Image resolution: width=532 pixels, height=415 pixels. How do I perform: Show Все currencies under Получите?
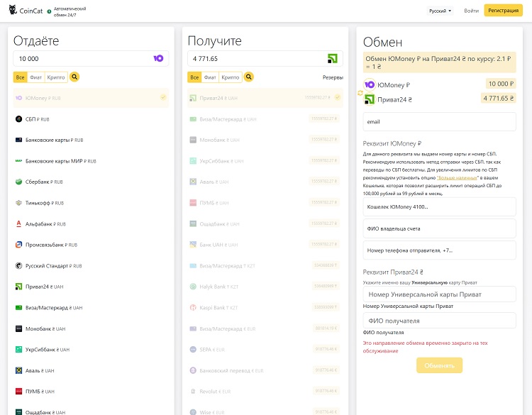point(194,77)
